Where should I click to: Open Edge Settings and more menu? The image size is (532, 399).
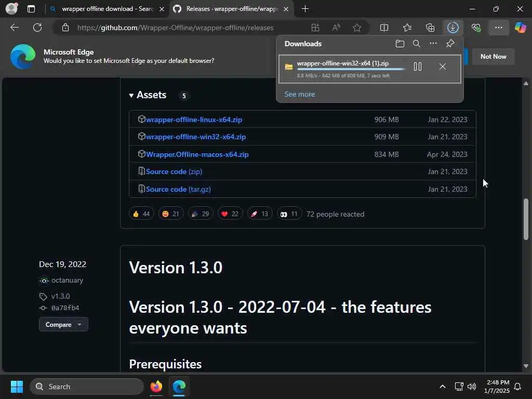[x=498, y=28]
